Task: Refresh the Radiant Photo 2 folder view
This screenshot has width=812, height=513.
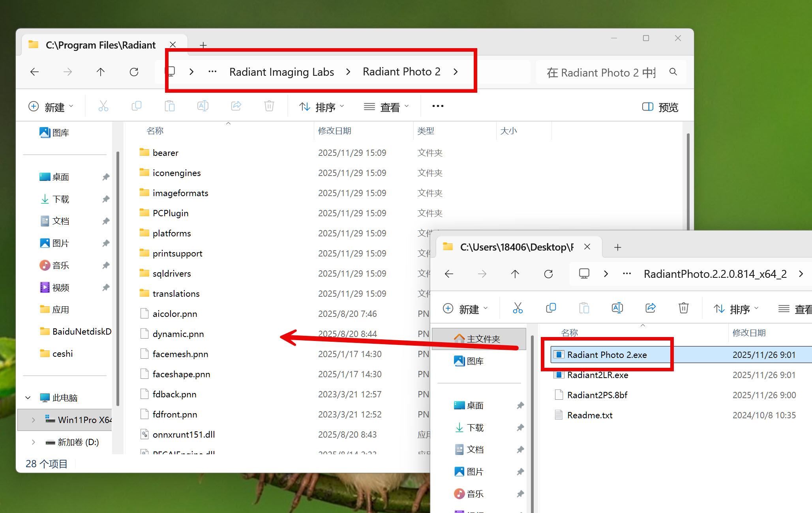Action: pyautogui.click(x=134, y=72)
